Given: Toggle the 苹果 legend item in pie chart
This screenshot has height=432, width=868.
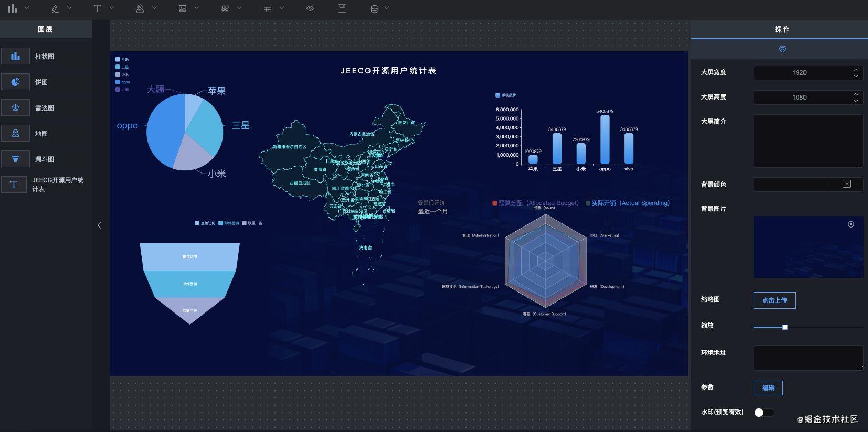Looking at the screenshot, I should [122, 60].
